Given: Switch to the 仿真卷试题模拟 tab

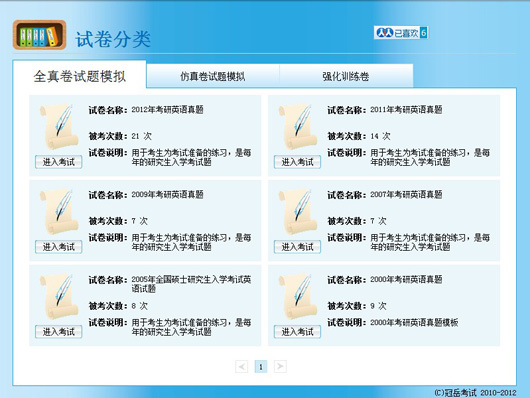Looking at the screenshot, I should point(213,76).
